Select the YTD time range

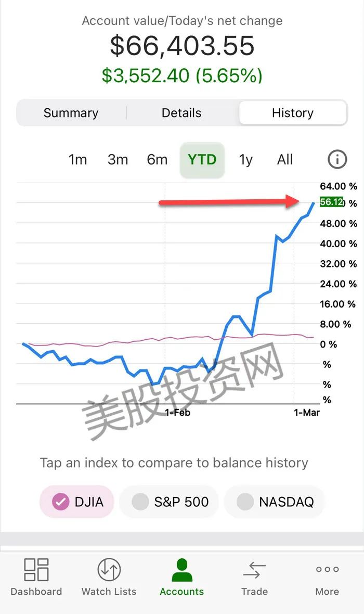202,160
